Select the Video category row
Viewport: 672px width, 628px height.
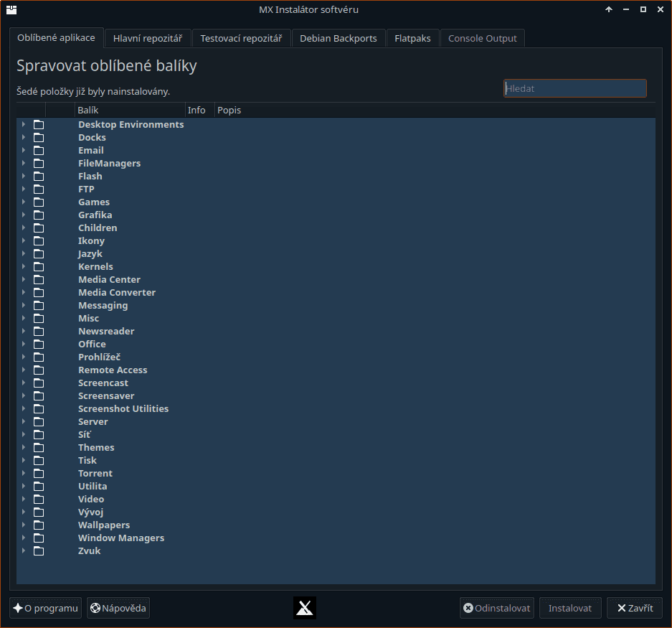90,499
